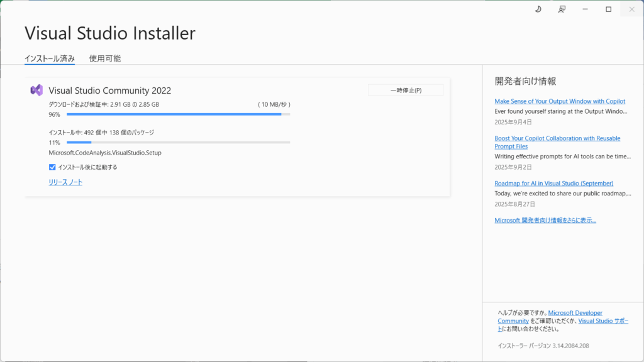
Task: Click the Visual Studio Installer heading
Action: pyautogui.click(x=110, y=33)
